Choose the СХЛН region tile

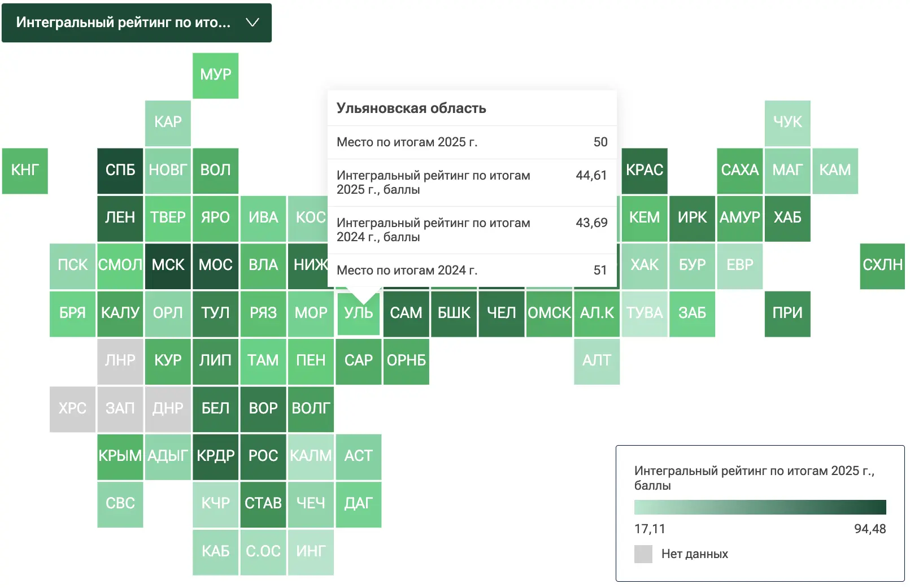pyautogui.click(x=882, y=266)
